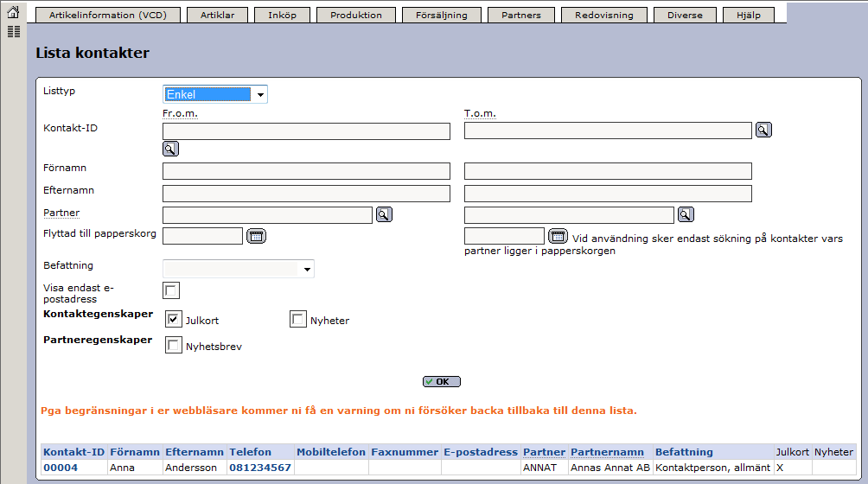Open the Försäljning menu

442,15
